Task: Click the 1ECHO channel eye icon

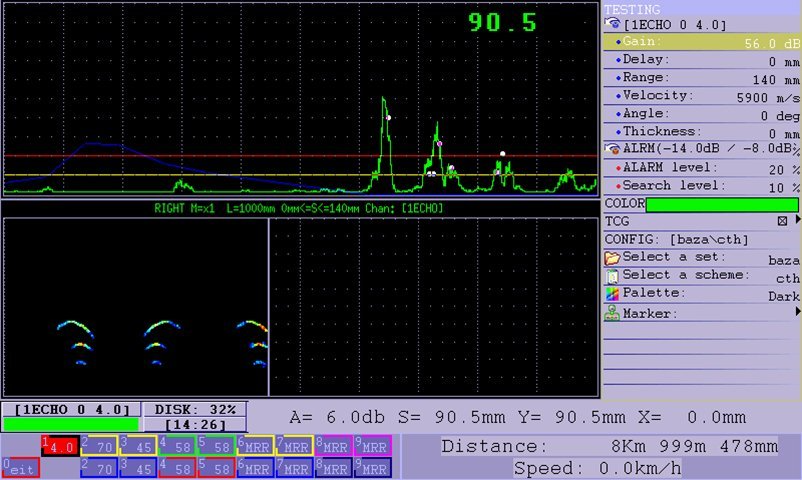Action: click(x=611, y=24)
